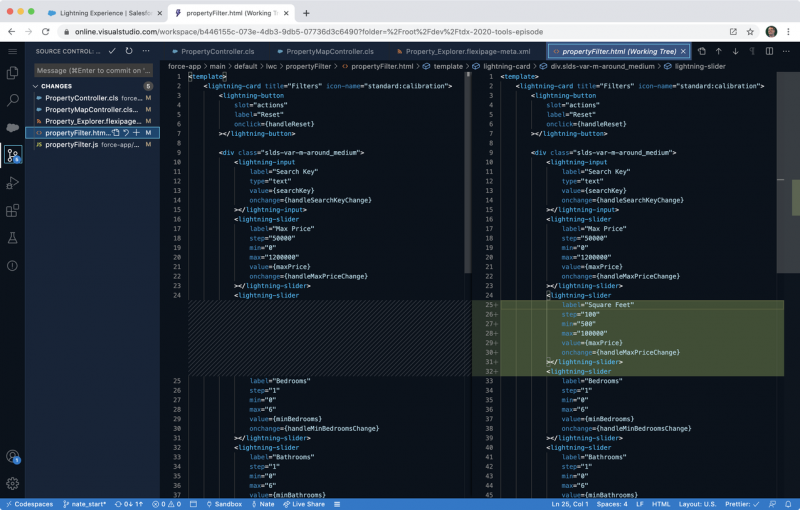800x510 pixels.
Task: Open the Run and Debug view
Action: click(12, 183)
